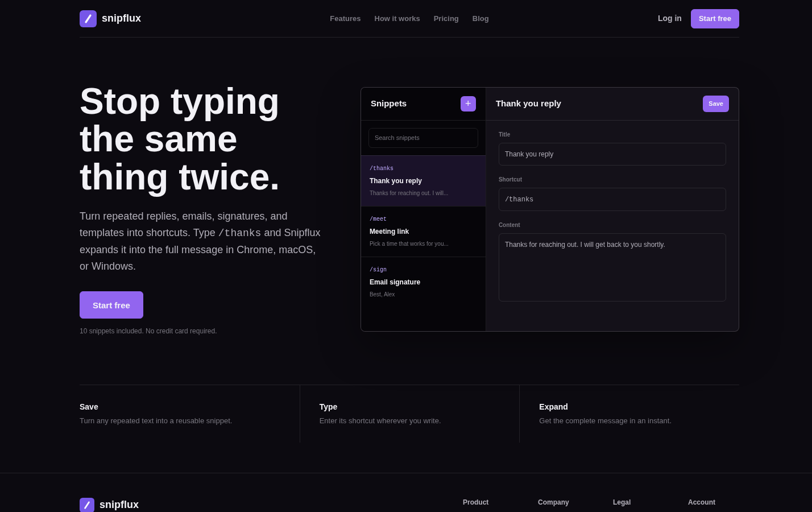
Task: Click footer Product column heading
Action: [475, 502]
